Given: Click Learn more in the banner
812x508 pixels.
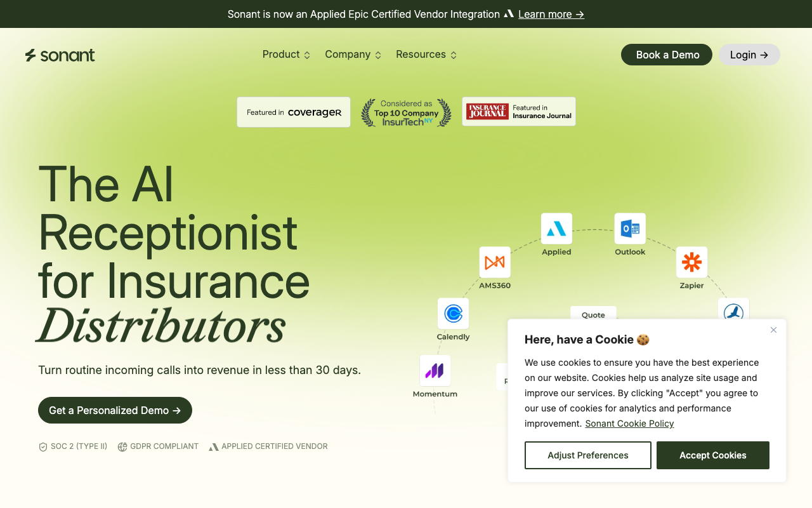Looking at the screenshot, I should 551,14.
